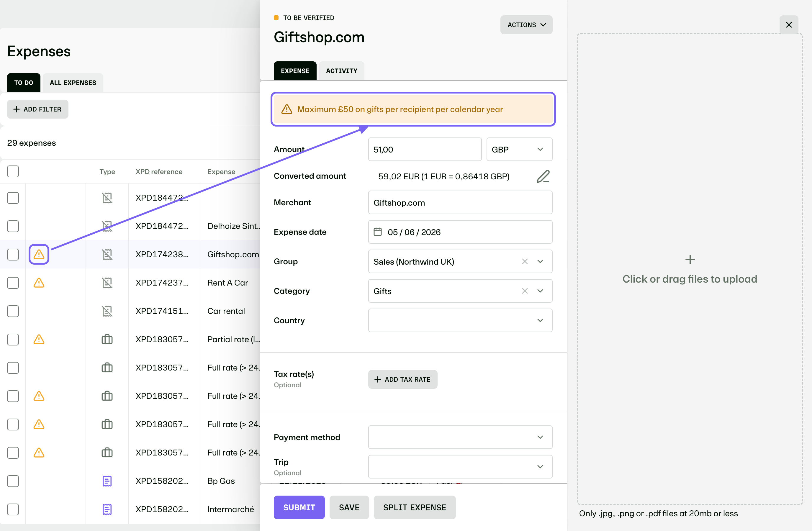Click the Split Expense button
The height and width of the screenshot is (531, 812).
tap(415, 507)
